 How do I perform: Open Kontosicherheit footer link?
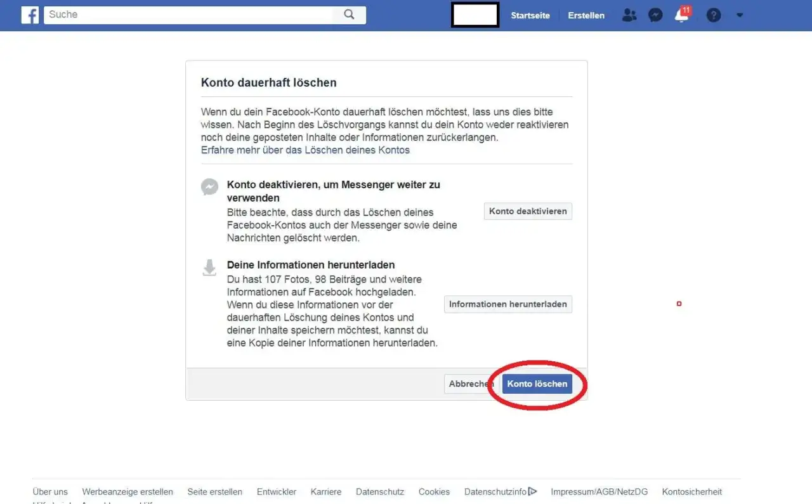[692, 492]
